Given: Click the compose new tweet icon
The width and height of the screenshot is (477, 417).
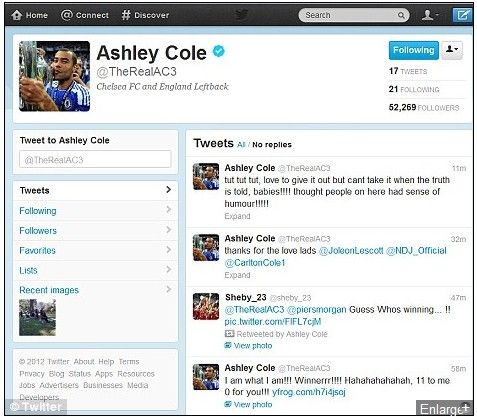Looking at the screenshot, I should click(462, 15).
